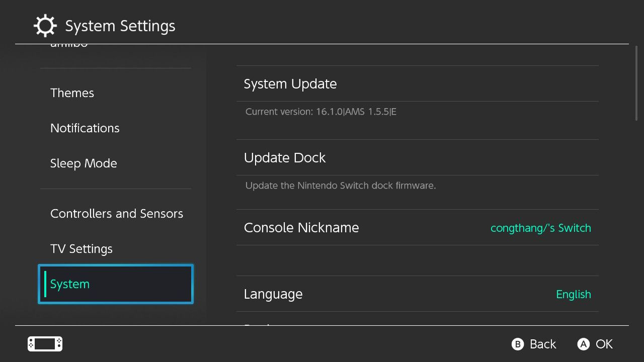Open Controllers and Sensors settings
The width and height of the screenshot is (644, 362).
click(116, 214)
